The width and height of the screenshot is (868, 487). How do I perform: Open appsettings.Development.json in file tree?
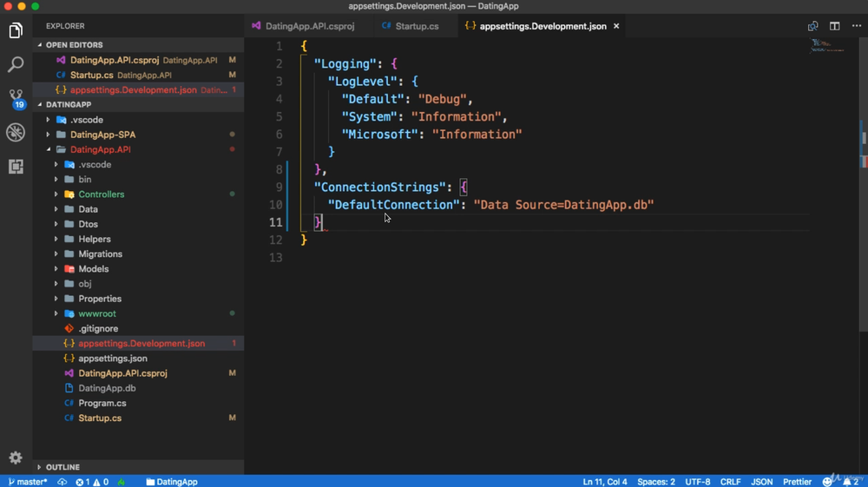point(138,344)
